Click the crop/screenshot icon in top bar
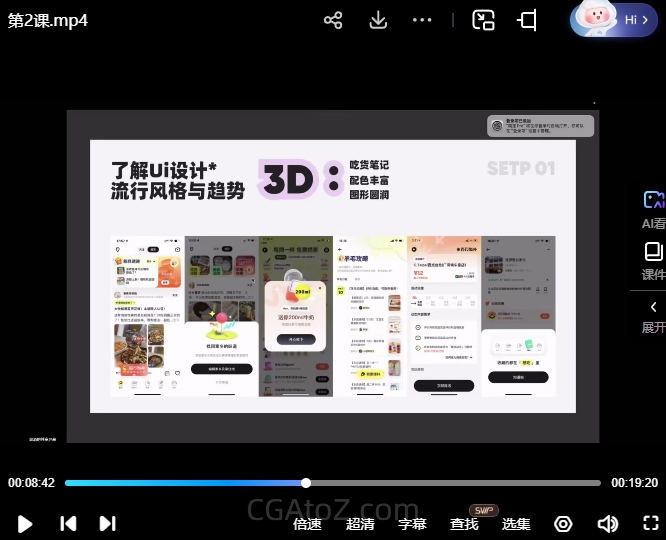Screen dimensions: 666x540 click(x=527, y=20)
